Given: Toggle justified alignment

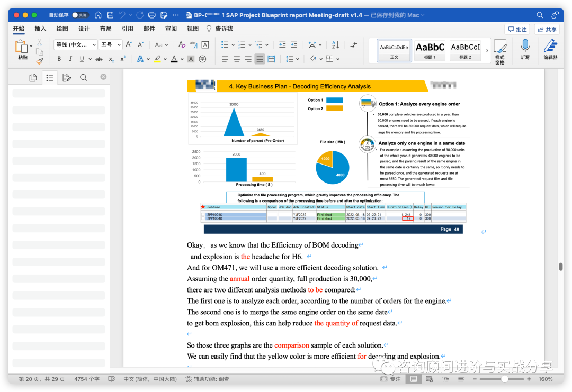Looking at the screenshot, I should tap(260, 59).
